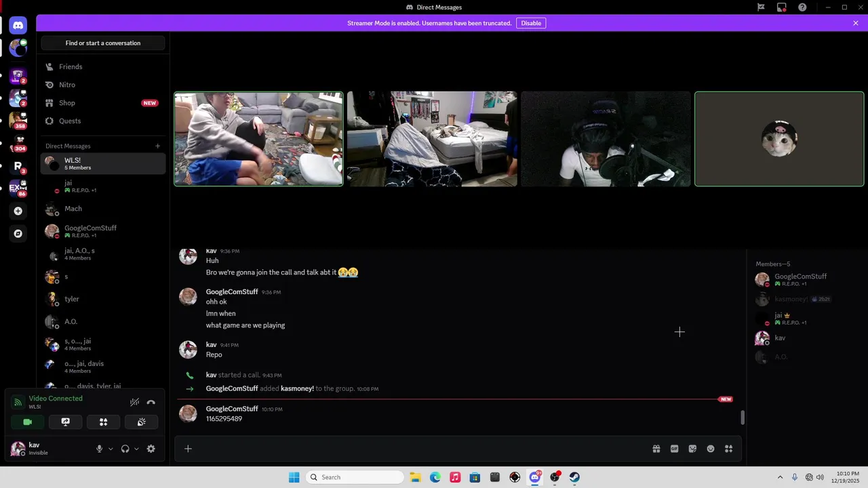
Task: Click kav in members list
Action: 806,338
